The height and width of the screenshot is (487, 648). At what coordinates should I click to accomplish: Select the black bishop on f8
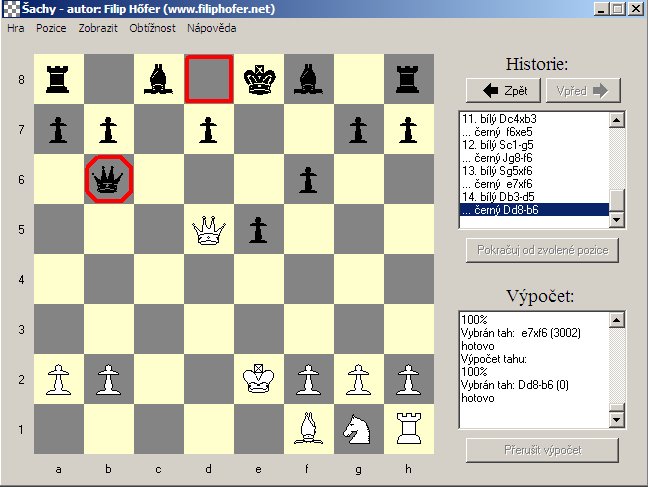point(308,79)
